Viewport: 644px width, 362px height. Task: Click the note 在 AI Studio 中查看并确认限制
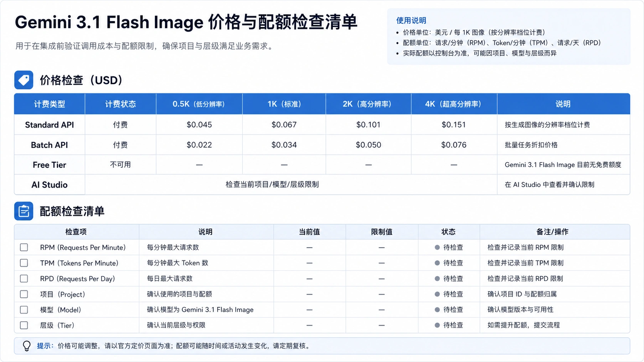(x=549, y=185)
